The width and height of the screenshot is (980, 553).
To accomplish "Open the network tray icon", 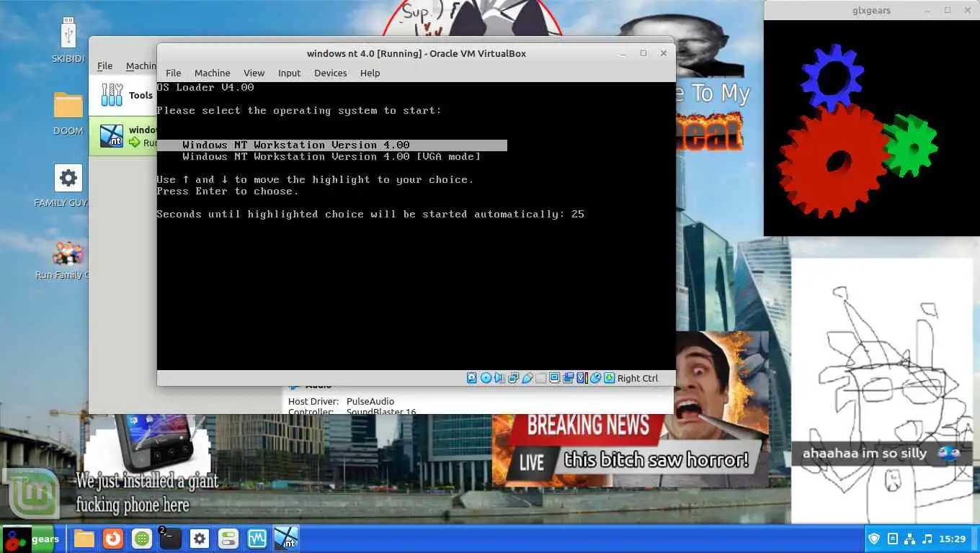I will [x=909, y=539].
